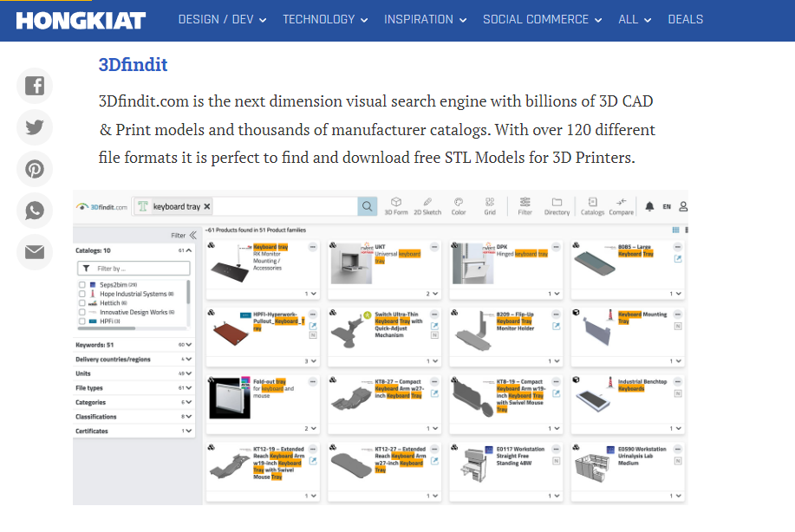This screenshot has height=532, width=795.
Task: Share the page on Facebook
Action: [35, 86]
